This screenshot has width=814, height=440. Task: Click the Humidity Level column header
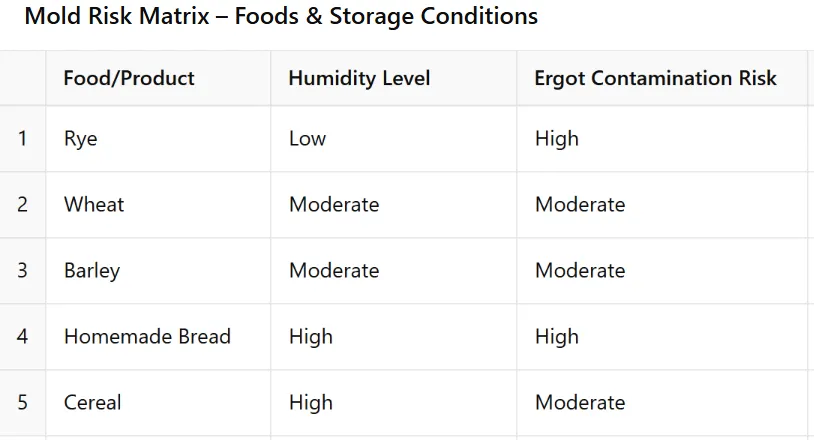coord(359,78)
